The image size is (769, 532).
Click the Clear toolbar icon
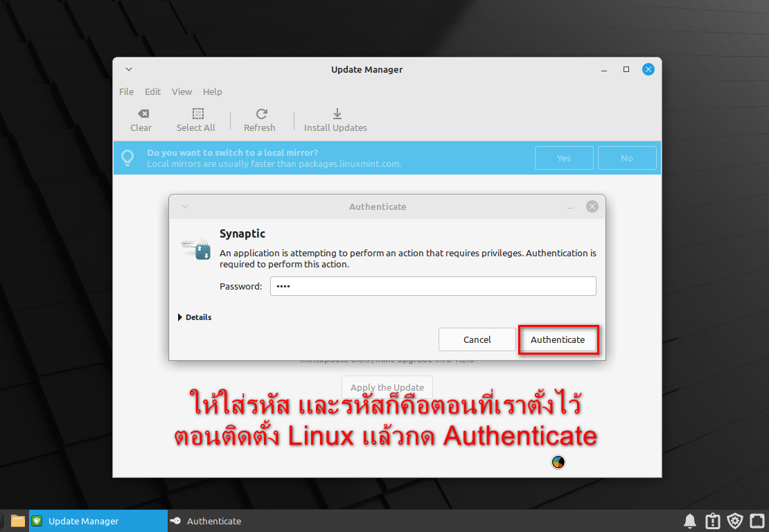[x=142, y=114]
